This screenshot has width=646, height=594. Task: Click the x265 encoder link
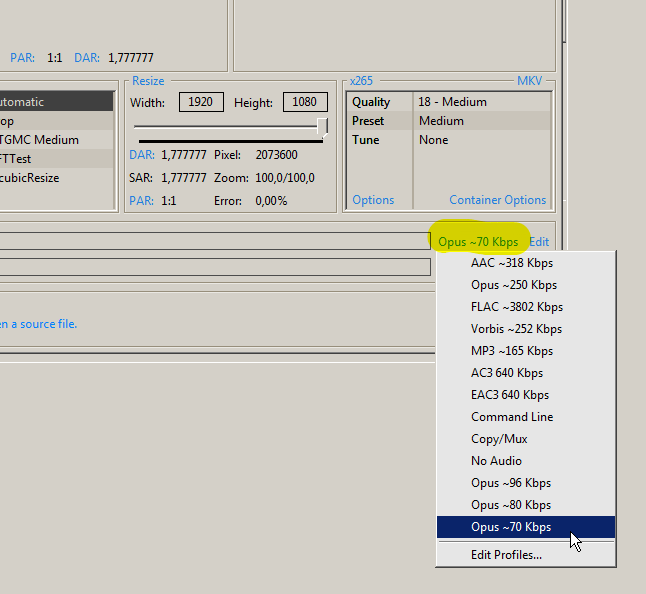point(361,81)
